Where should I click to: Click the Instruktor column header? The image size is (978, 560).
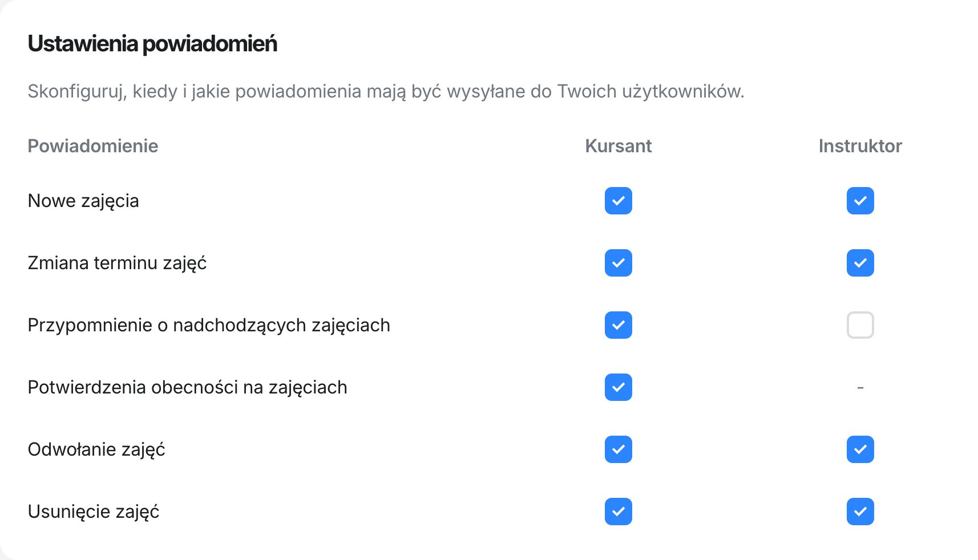click(860, 146)
